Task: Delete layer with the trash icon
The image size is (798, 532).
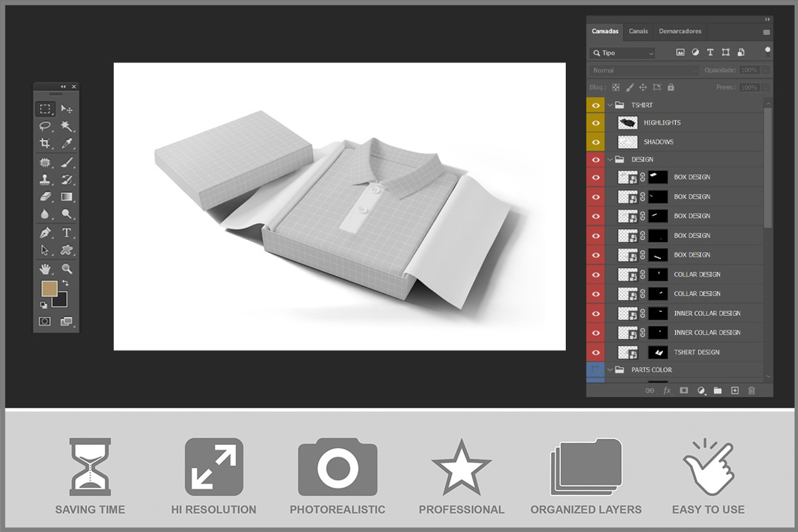Action: click(x=751, y=390)
